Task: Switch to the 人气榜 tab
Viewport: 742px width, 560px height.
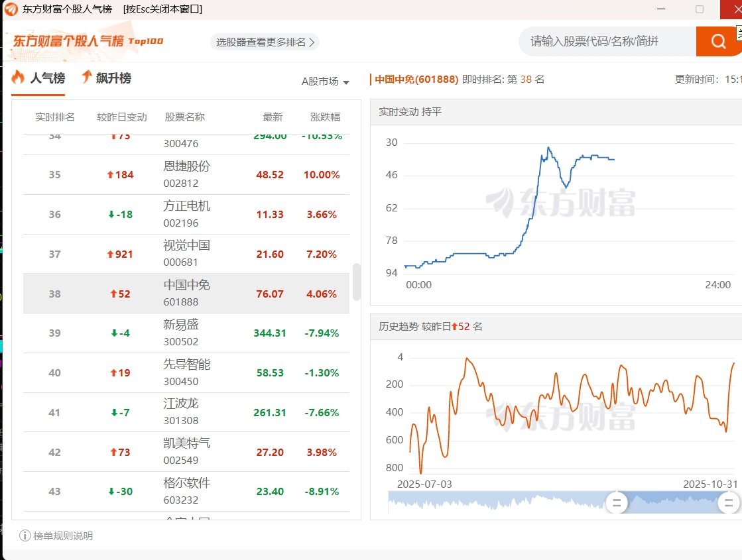Action: point(38,78)
